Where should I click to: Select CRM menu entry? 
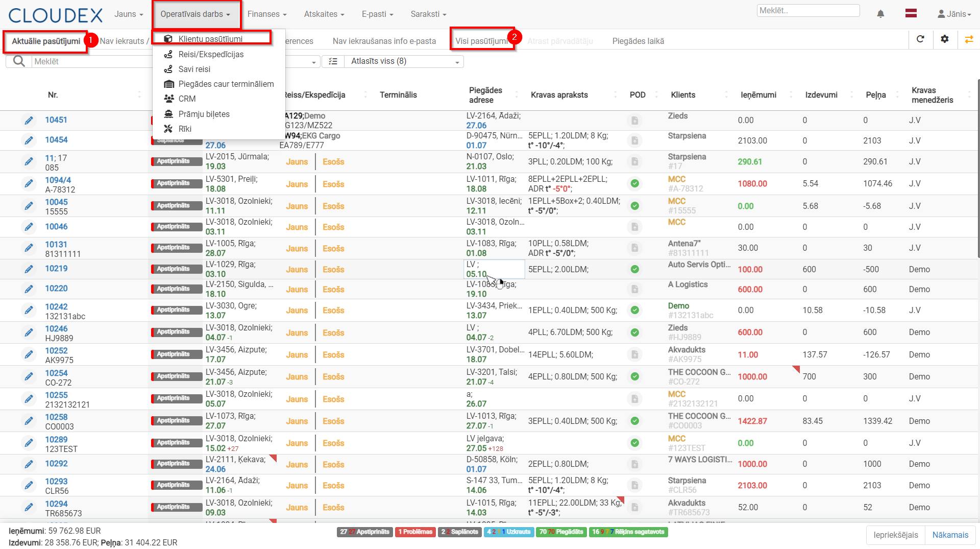[x=187, y=99]
